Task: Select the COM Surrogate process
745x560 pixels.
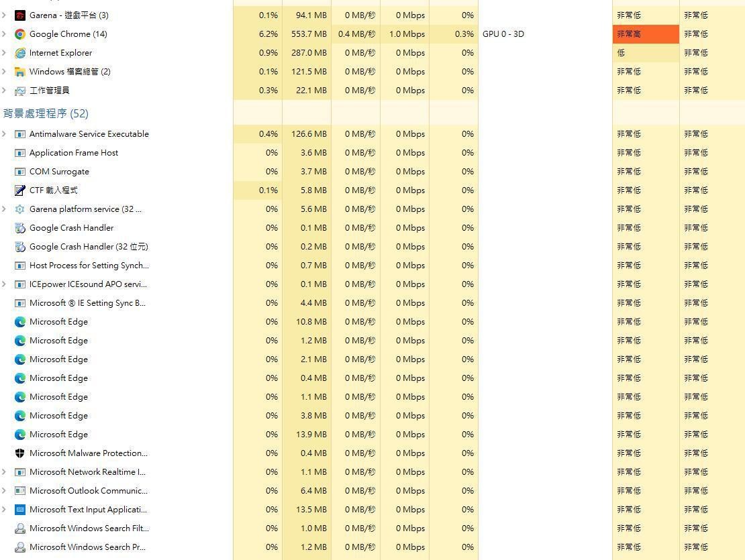Action: pyautogui.click(x=59, y=172)
